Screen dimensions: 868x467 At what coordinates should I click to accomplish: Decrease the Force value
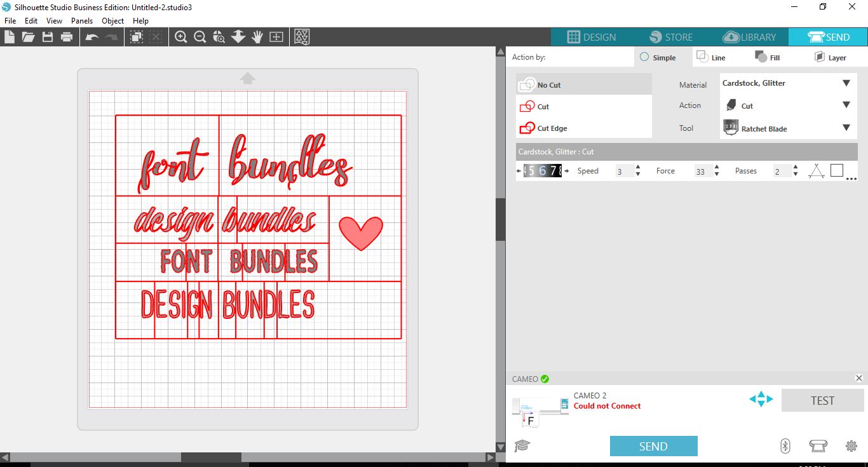(x=717, y=174)
